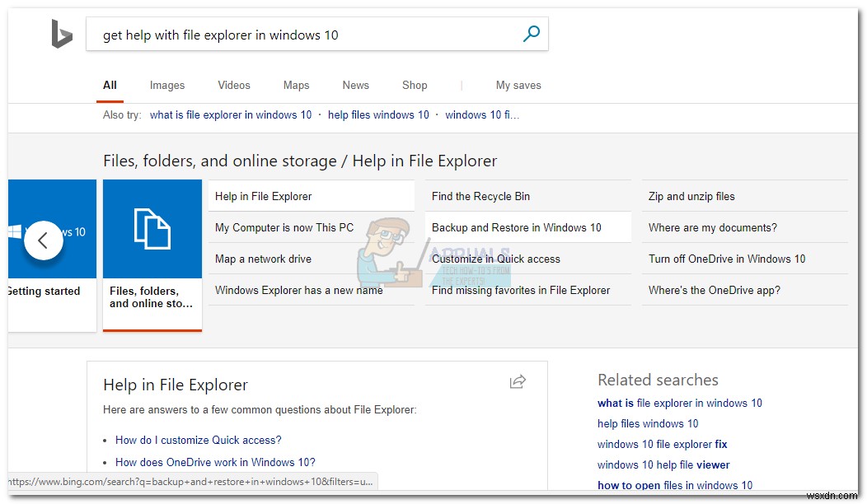The image size is (867, 504).
Task: Open "Turn off OneDrive in Windows 10"
Action: [727, 259]
